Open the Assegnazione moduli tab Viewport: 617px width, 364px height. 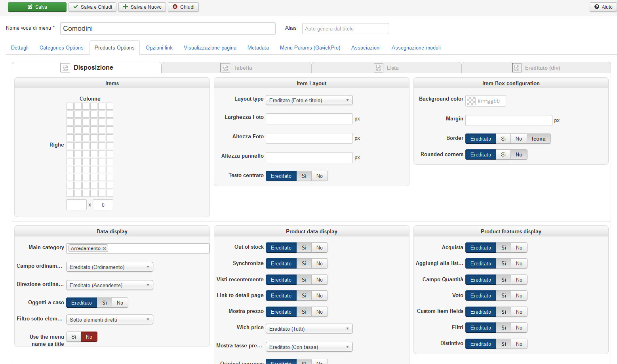[416, 48]
